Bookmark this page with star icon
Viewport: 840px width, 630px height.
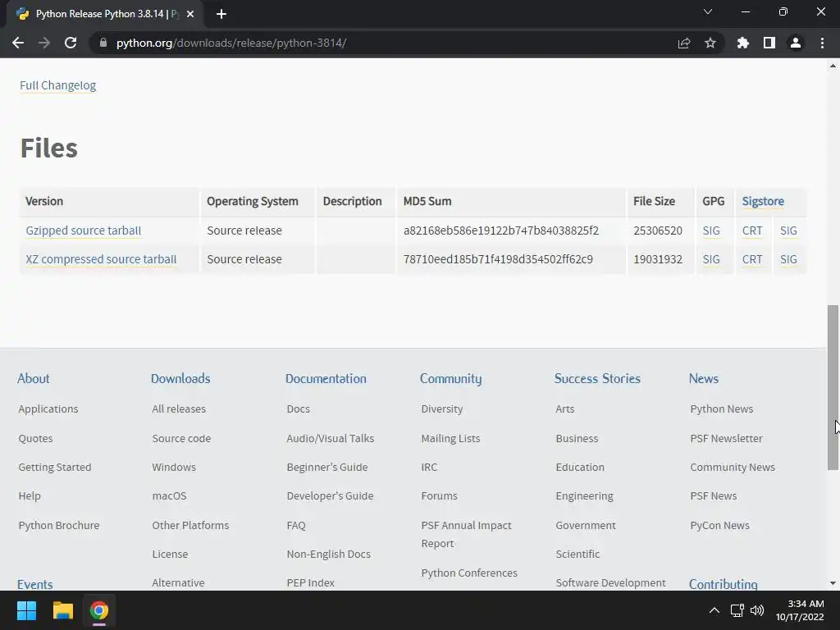[x=710, y=43]
